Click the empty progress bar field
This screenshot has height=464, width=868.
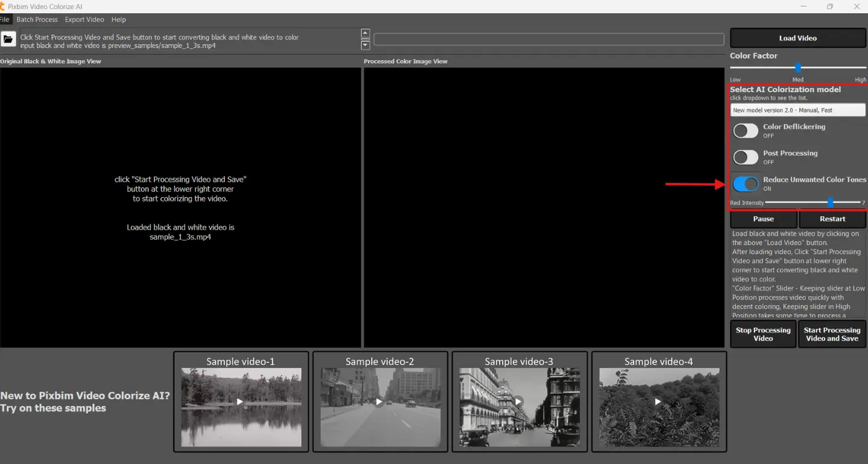pos(549,39)
